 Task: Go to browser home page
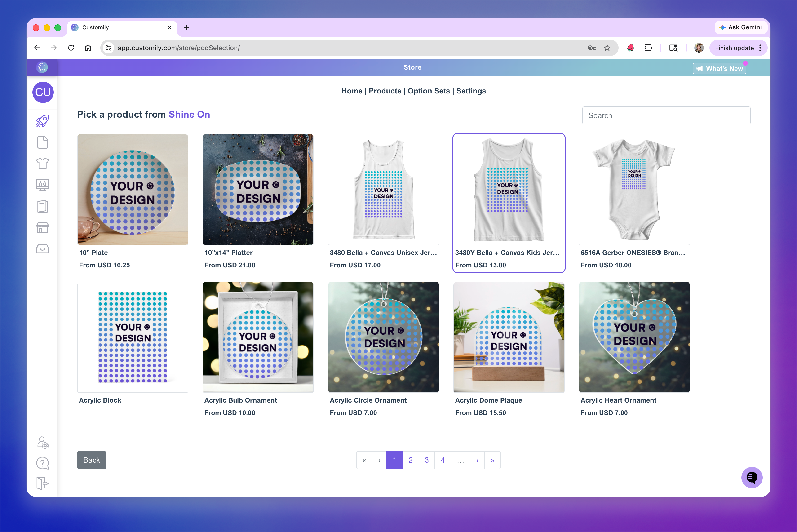point(88,48)
